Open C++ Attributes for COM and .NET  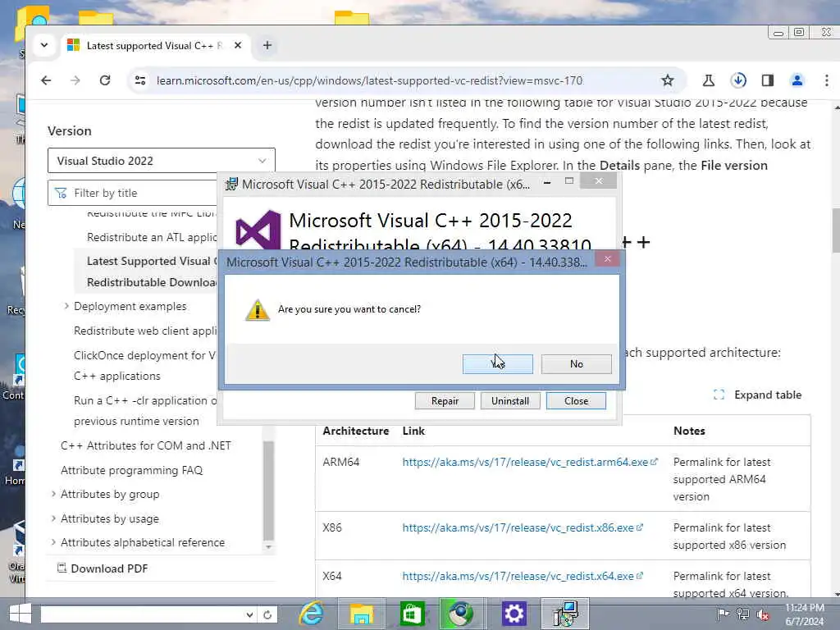pos(146,445)
